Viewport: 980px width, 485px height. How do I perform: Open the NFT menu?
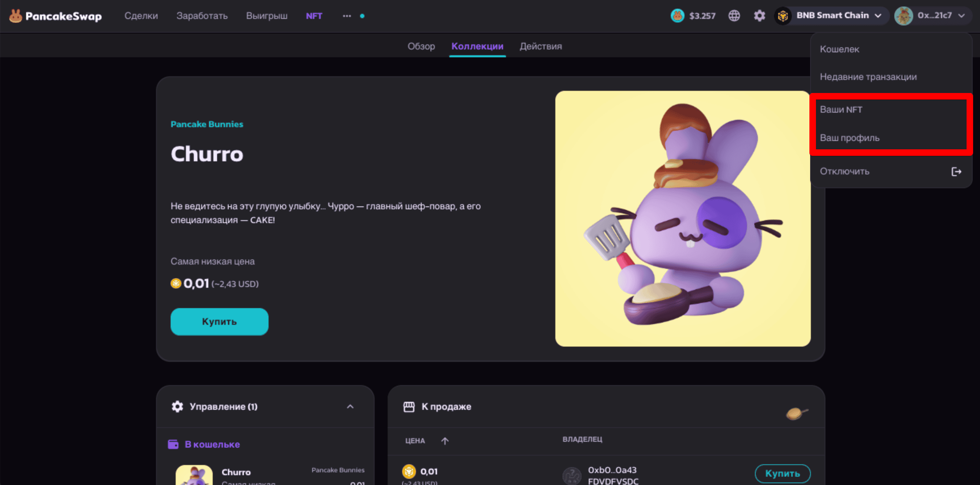pyautogui.click(x=314, y=16)
